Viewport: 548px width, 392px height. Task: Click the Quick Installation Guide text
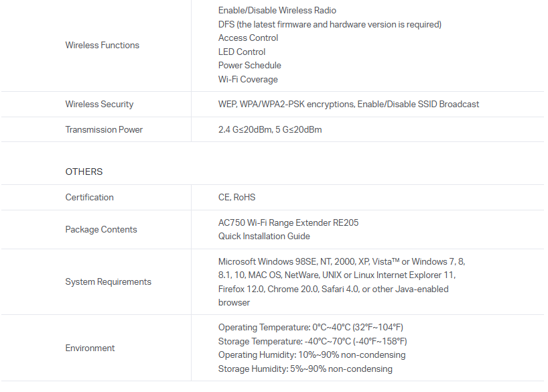pos(264,236)
